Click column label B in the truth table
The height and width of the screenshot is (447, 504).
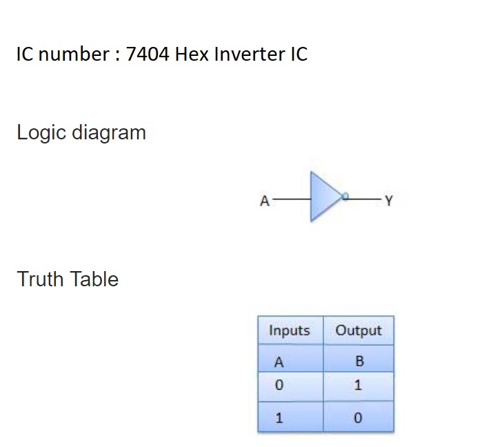click(359, 361)
